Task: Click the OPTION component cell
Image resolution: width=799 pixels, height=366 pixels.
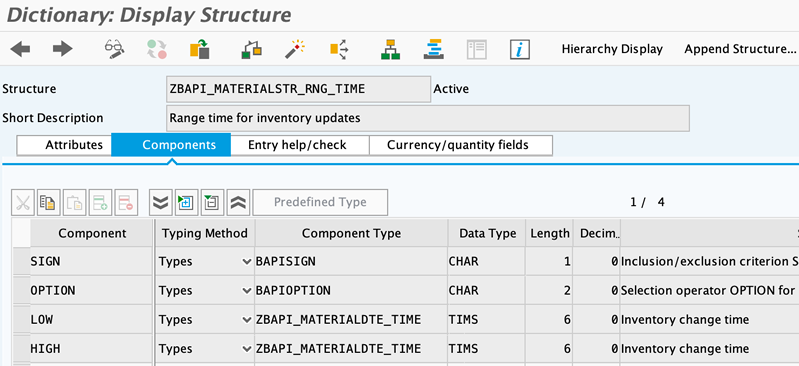Action: click(91, 291)
